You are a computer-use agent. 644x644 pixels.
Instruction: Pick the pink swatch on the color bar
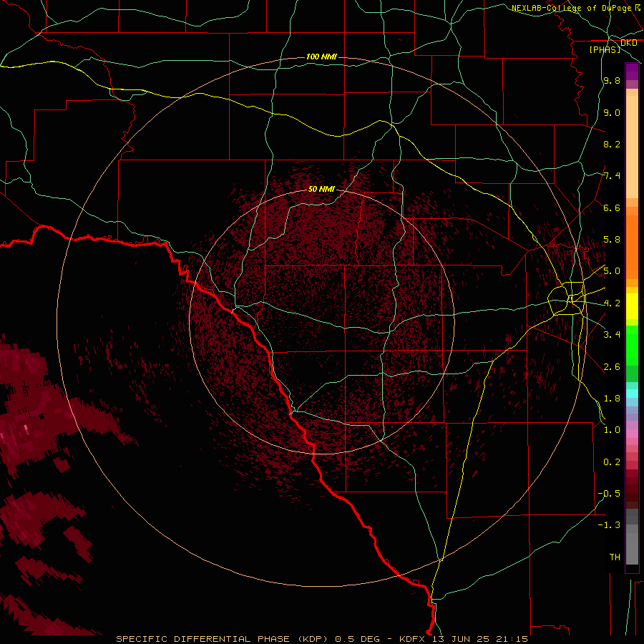632,434
